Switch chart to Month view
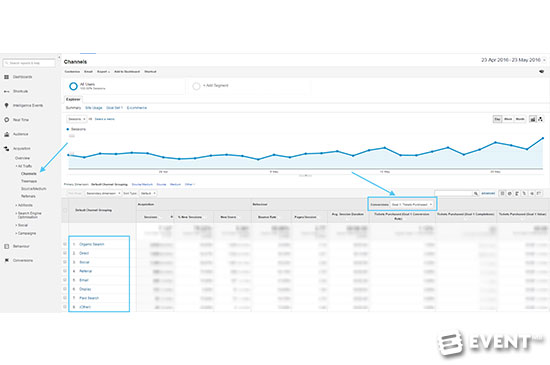The image size is (550, 365). pos(520,119)
